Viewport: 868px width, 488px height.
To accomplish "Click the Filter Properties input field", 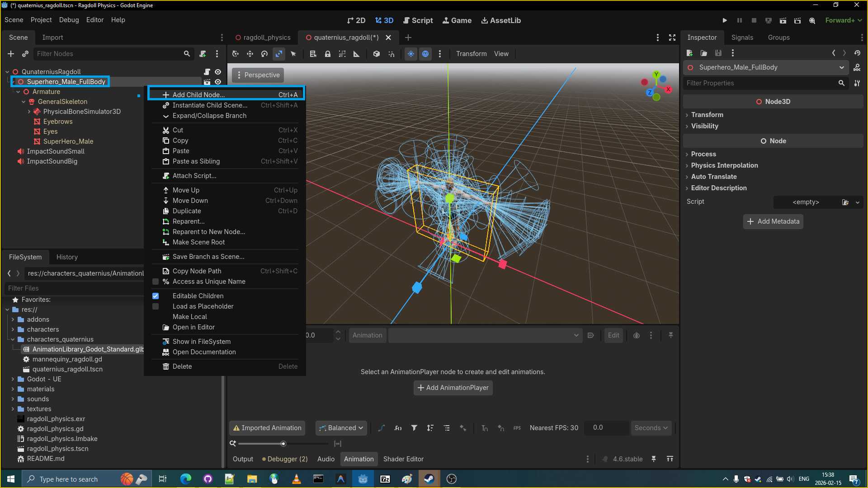I will pyautogui.click(x=759, y=83).
